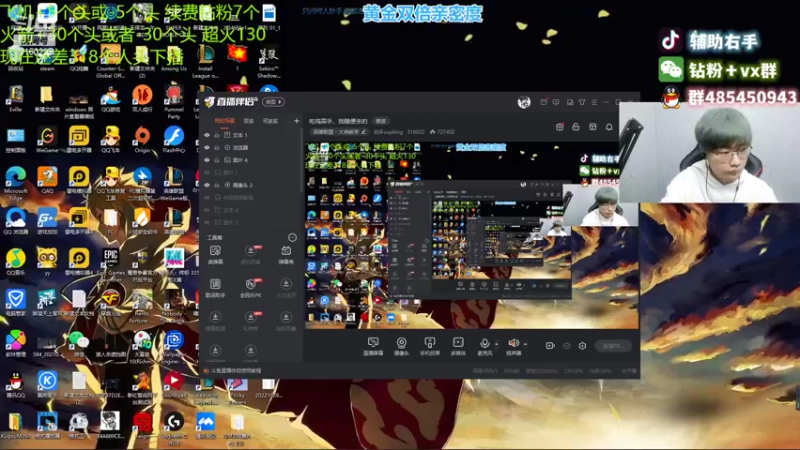Open the 弹幕秀 tool in the toolbox
This screenshot has width=800, height=450.
pyautogui.click(x=286, y=254)
